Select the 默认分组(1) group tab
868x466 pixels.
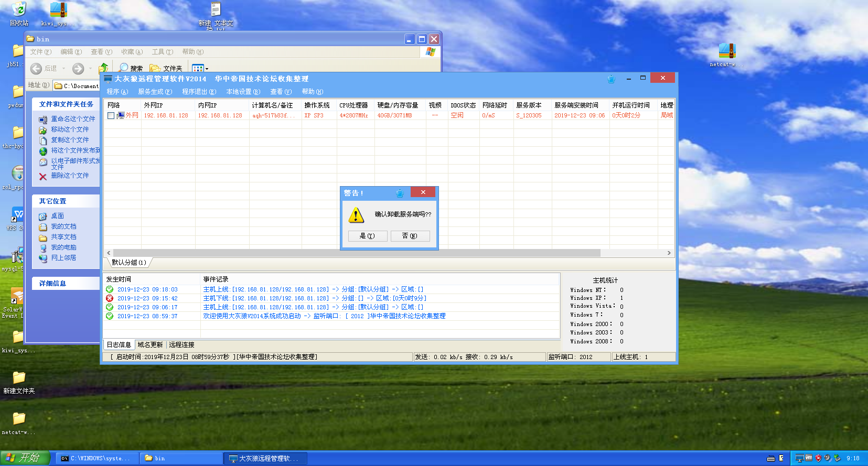coord(129,262)
